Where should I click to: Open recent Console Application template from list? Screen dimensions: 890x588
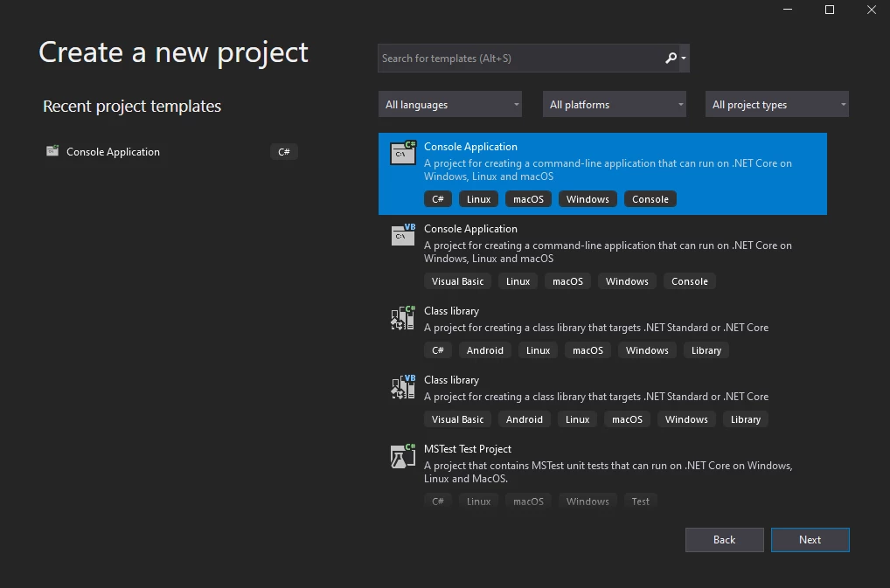click(x=113, y=152)
